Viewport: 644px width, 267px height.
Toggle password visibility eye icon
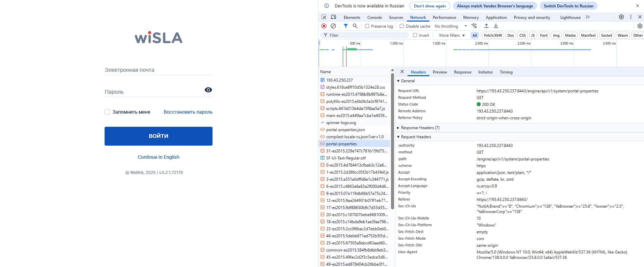pos(208,90)
